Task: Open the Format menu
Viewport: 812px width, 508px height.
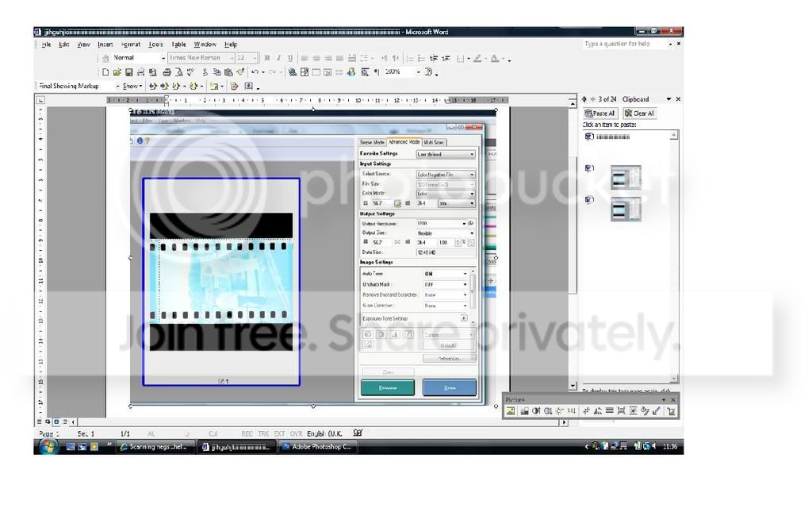Action: coord(131,44)
